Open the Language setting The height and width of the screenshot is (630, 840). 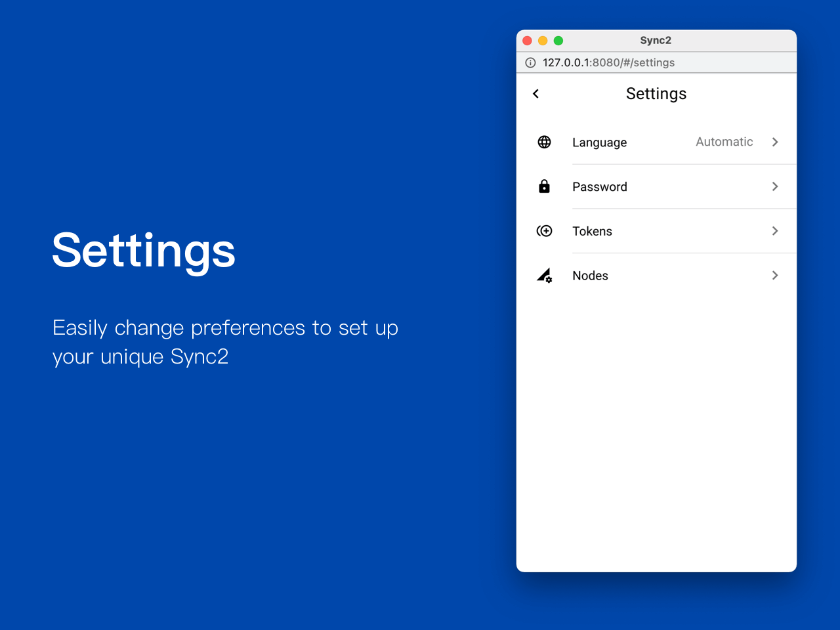pyautogui.click(x=599, y=142)
